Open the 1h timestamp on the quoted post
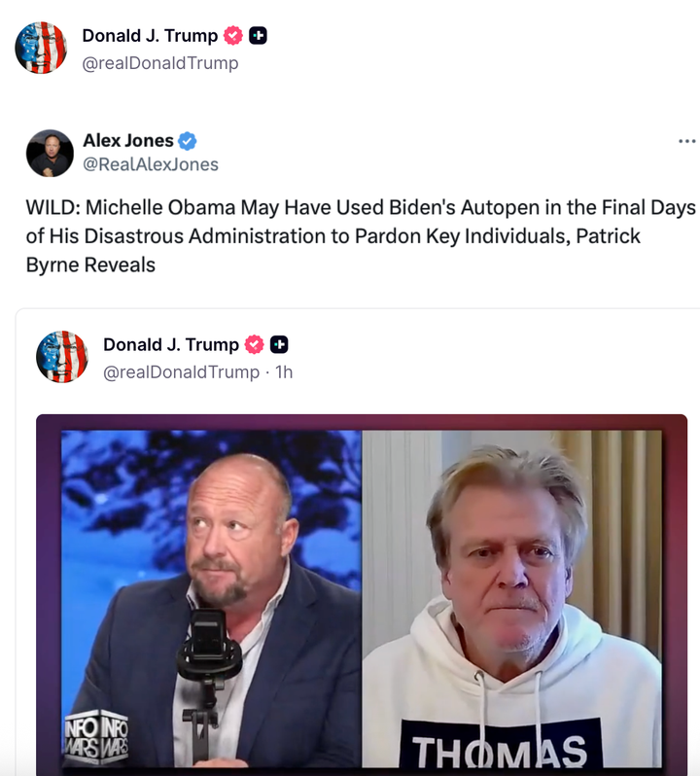 (x=284, y=371)
